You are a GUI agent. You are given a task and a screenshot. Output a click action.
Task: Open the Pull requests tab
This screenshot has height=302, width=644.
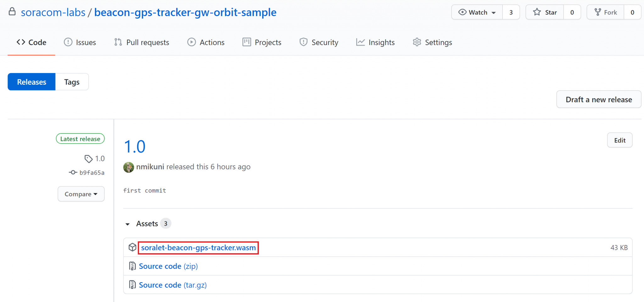(x=142, y=42)
